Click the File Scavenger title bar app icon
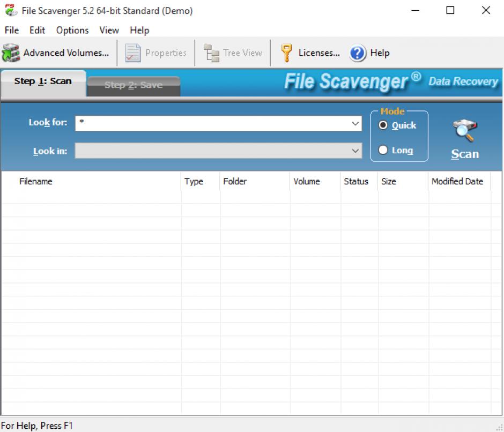This screenshot has width=504, height=432. point(11,10)
